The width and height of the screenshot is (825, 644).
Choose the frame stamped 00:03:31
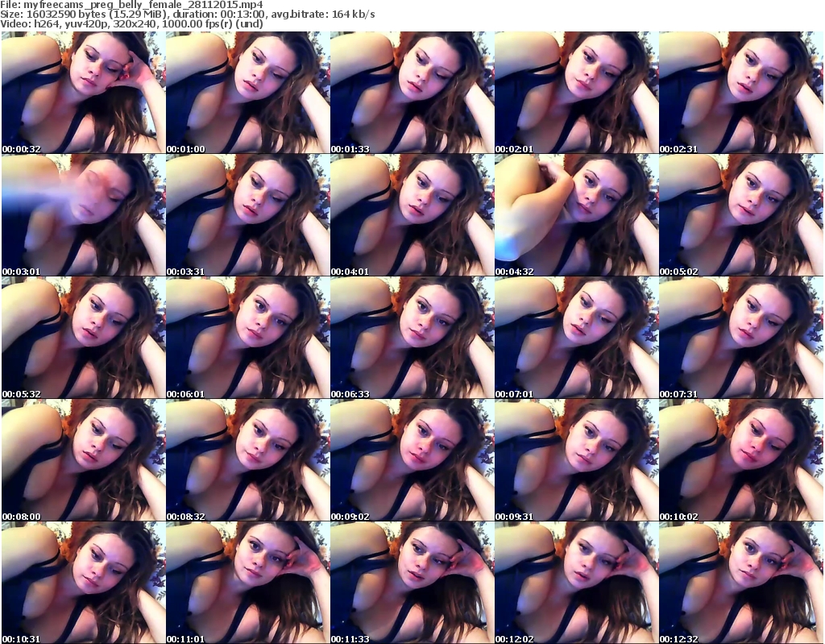coord(248,215)
